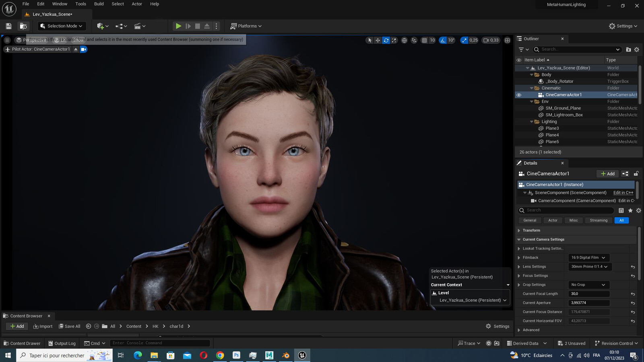The image size is (644, 362).
Task: Open camera speed 0,33 setting
Action: coord(491,40)
